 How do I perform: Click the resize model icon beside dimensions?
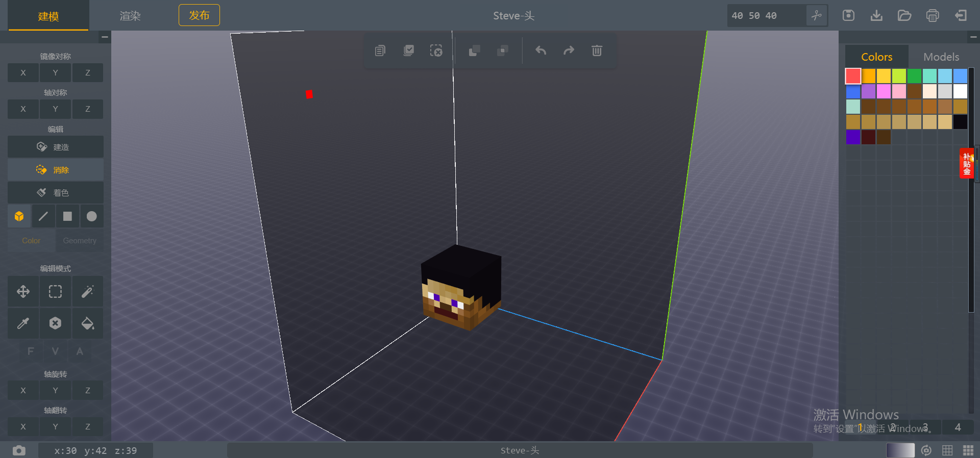coord(817,16)
